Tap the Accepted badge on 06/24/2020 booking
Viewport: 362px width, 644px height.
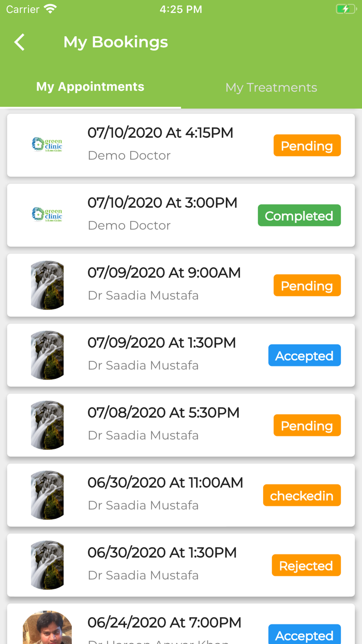pyautogui.click(x=304, y=635)
